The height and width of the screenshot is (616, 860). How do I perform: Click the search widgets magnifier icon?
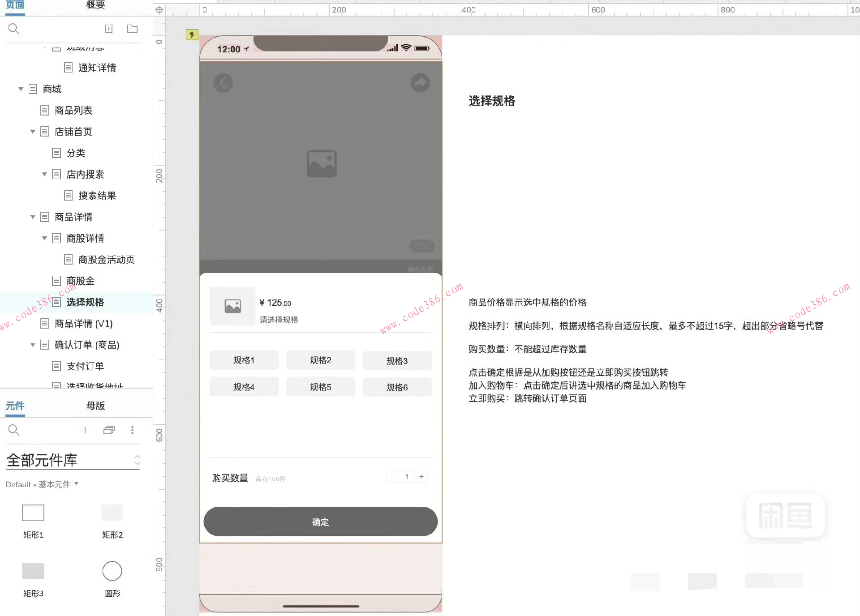click(13, 430)
